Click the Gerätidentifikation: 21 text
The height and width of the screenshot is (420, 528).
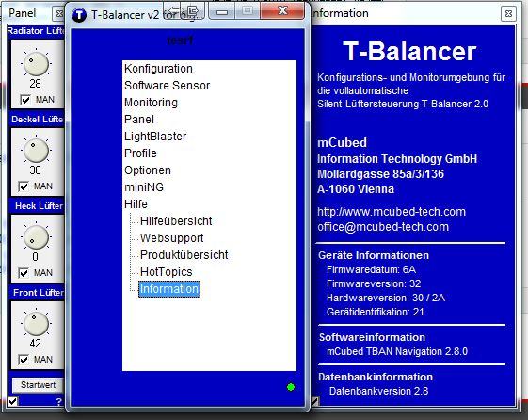[x=376, y=313]
